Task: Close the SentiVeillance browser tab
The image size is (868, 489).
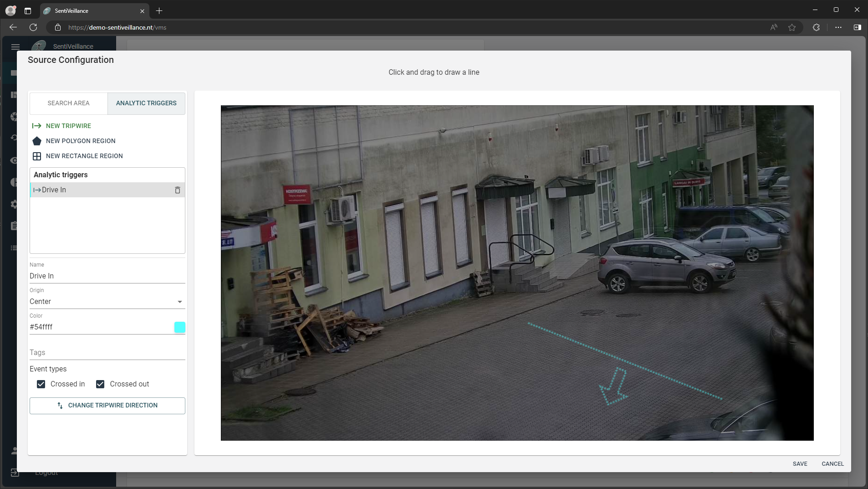Action: 142,11
